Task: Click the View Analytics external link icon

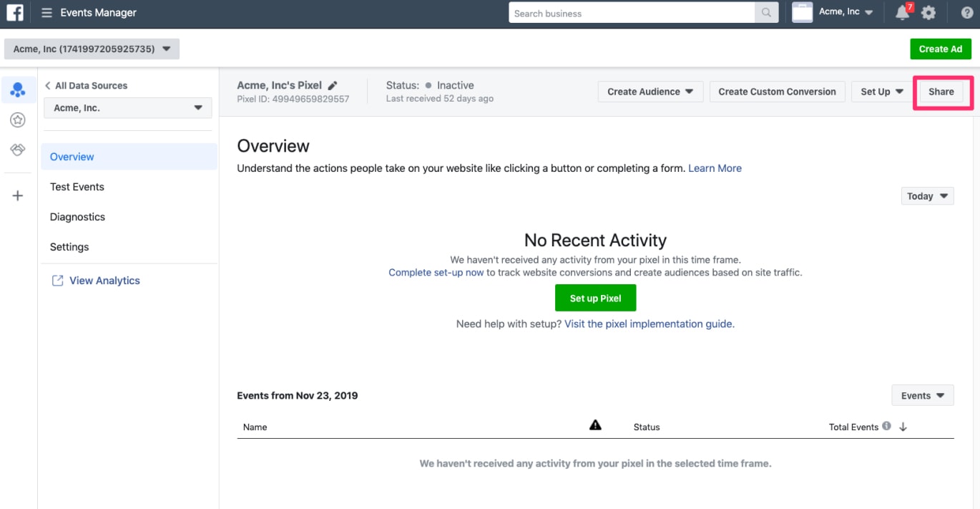Action: [x=57, y=281]
